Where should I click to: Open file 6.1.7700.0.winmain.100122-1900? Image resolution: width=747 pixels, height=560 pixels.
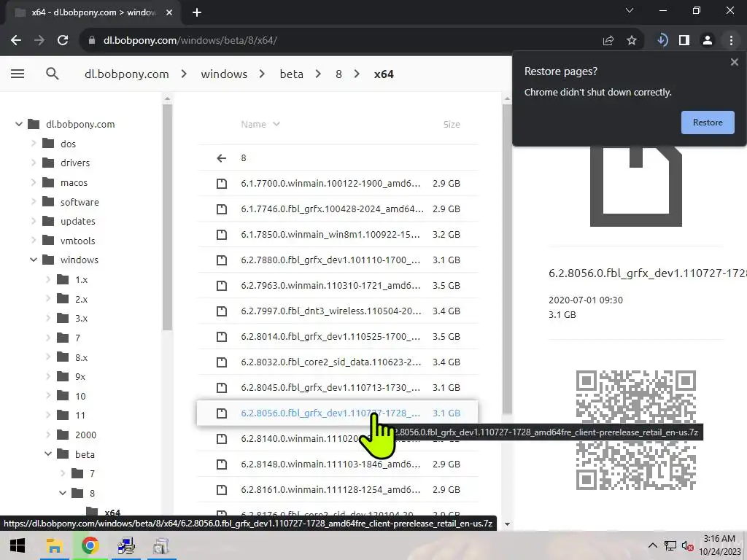pos(337,183)
